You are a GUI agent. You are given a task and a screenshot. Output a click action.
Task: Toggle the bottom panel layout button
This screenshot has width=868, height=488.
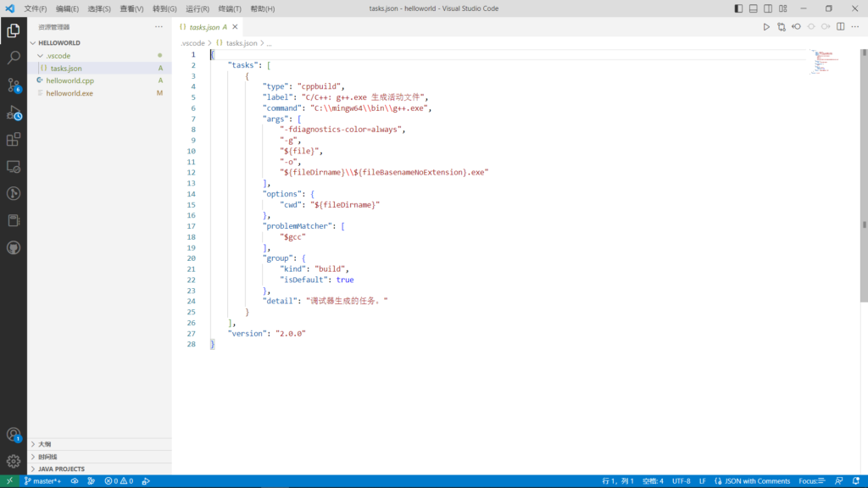point(753,8)
